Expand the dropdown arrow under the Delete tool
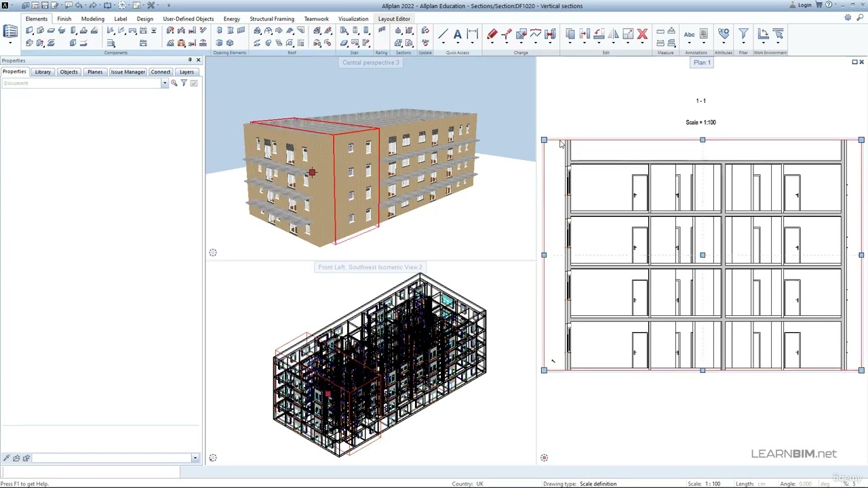Screen dimensions: 868x488 tap(642, 43)
